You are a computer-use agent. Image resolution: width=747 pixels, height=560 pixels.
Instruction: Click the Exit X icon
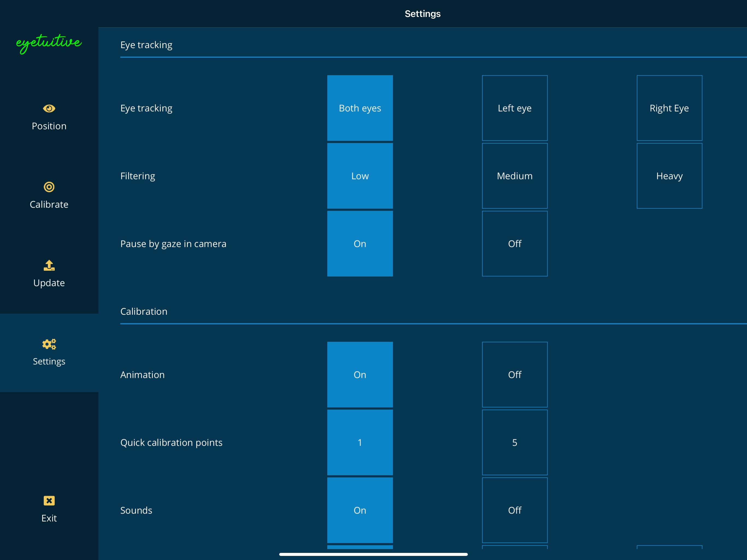(x=49, y=501)
